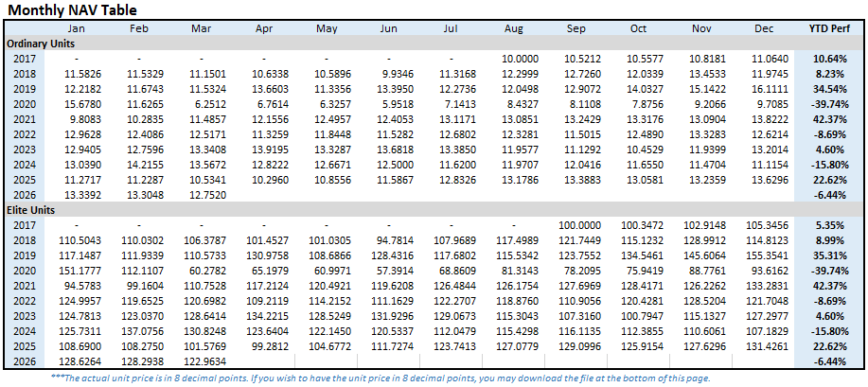Select the Dec column header
This screenshot has height=387, width=868.
[x=763, y=29]
